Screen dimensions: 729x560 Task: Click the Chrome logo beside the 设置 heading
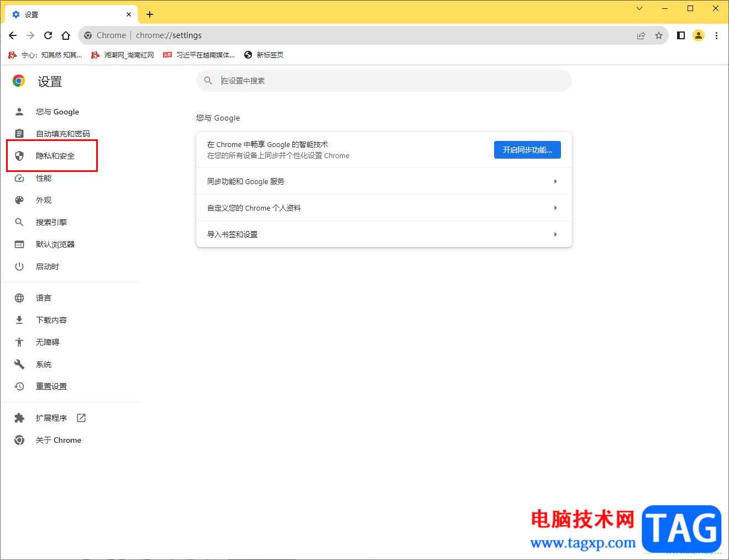click(x=19, y=81)
